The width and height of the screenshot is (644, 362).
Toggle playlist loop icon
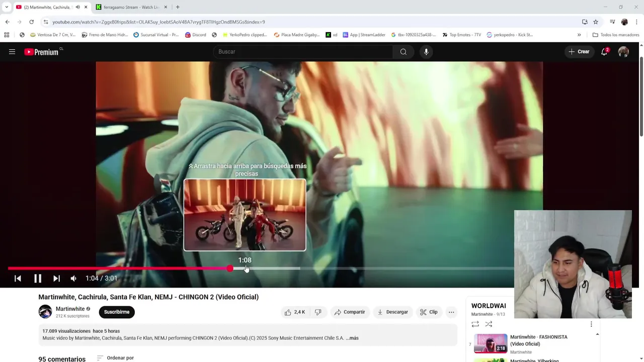tap(475, 324)
